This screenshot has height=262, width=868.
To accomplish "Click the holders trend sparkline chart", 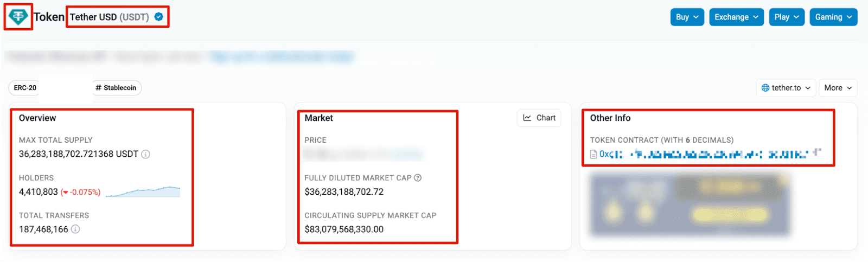I will pyautogui.click(x=143, y=191).
